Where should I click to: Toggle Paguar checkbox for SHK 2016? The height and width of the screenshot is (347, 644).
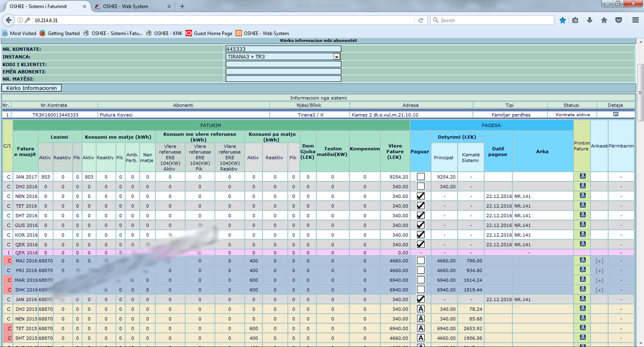coord(421,290)
